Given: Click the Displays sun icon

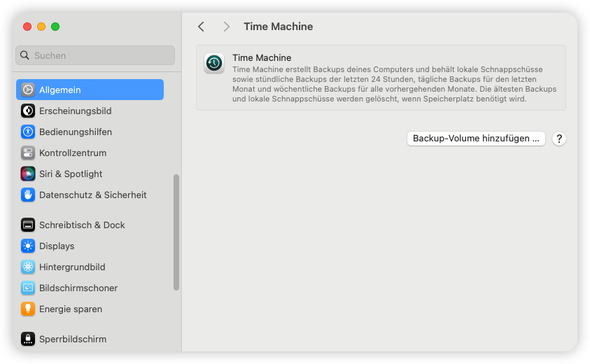Looking at the screenshot, I should coord(28,246).
